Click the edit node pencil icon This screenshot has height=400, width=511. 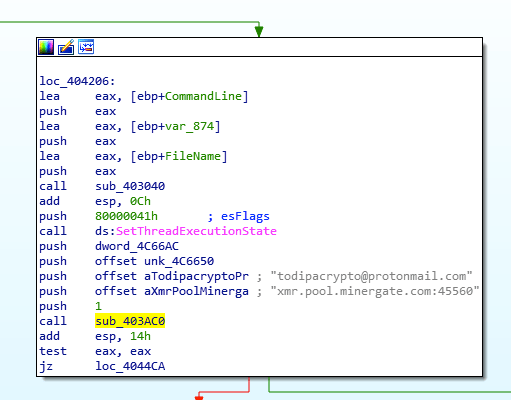coord(66,47)
